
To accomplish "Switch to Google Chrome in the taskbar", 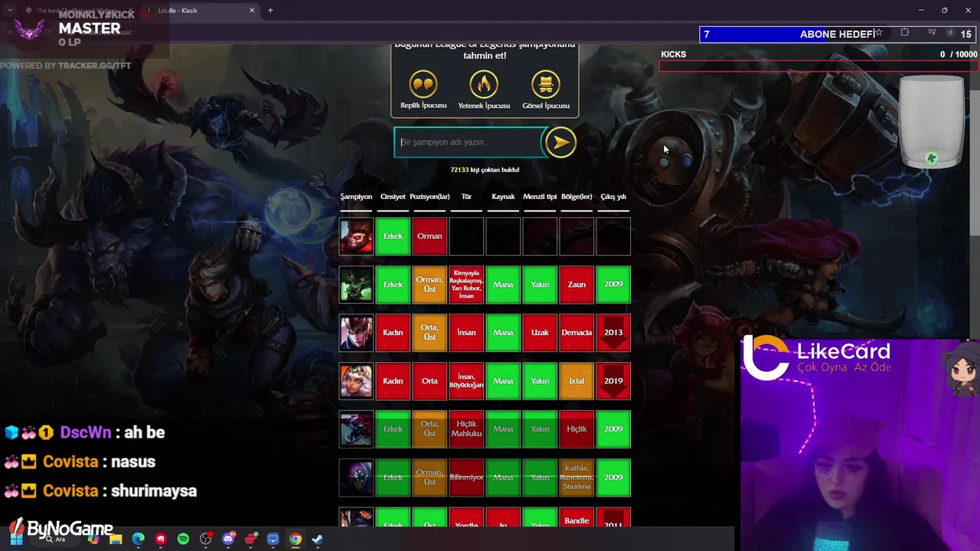I will (295, 539).
